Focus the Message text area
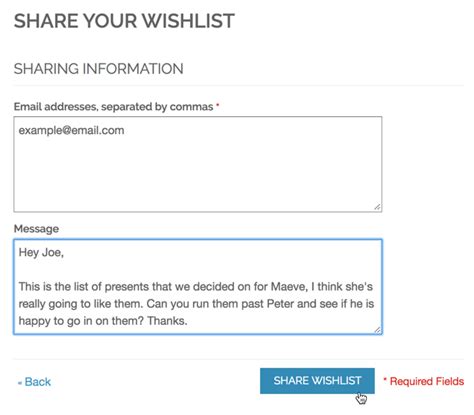Image resolution: width=474 pixels, height=415 pixels. click(198, 286)
